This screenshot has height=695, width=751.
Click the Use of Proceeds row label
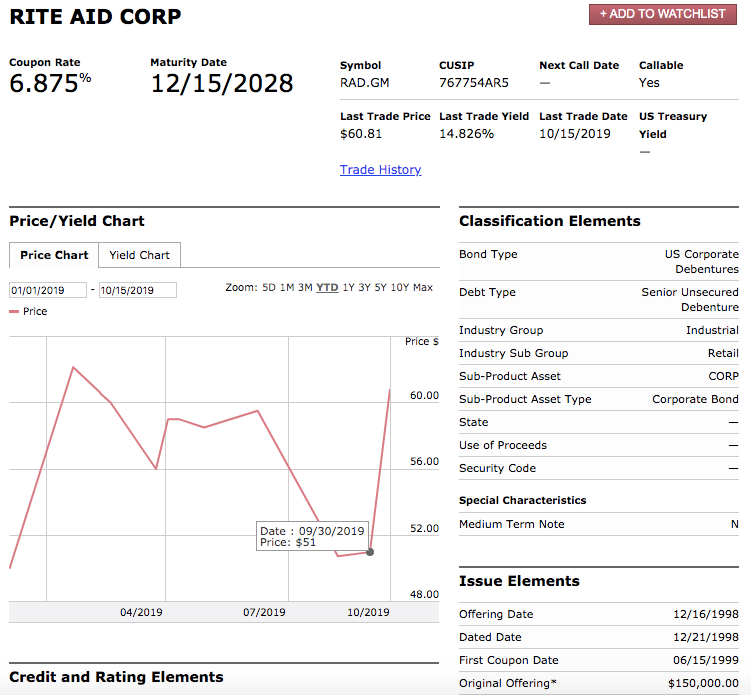[x=502, y=445]
